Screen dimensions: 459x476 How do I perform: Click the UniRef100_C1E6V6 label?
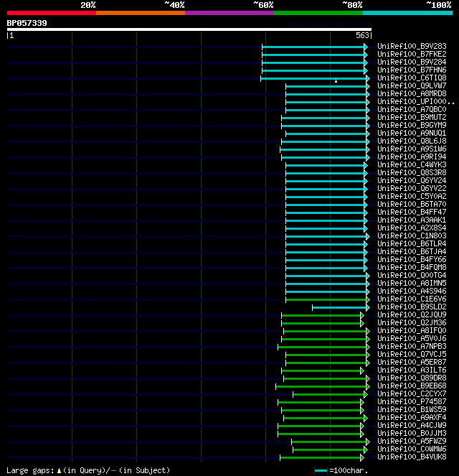[x=412, y=299]
